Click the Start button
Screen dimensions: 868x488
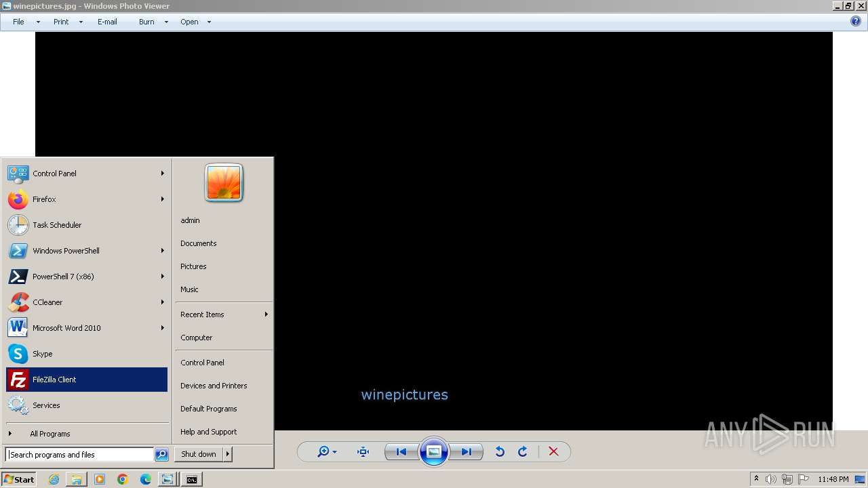point(19,479)
